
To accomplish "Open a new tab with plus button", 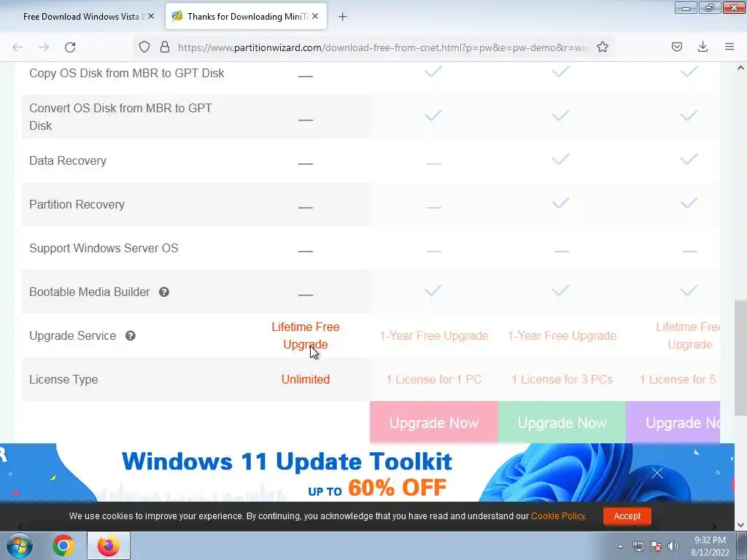I will [343, 17].
